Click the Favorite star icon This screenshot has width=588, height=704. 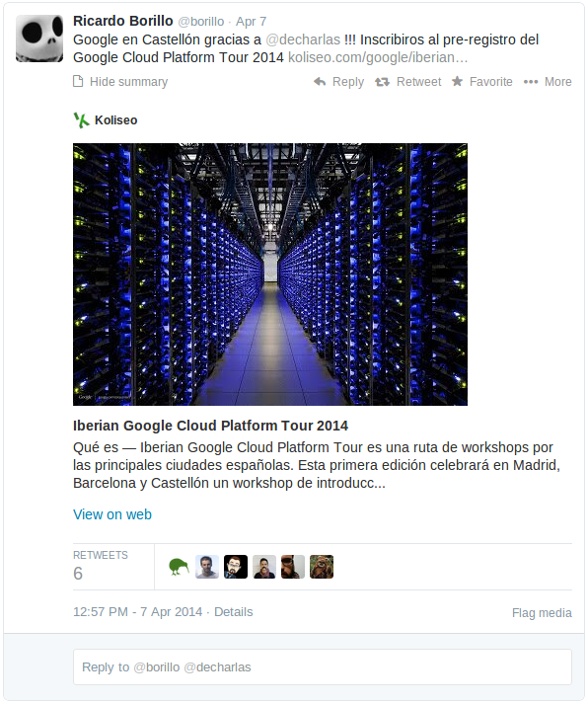[457, 81]
